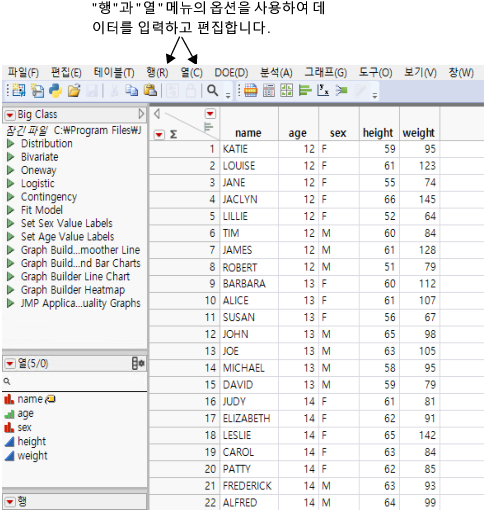
Task: Click the magnifying glass Search icon
Action: pyautogui.click(x=212, y=90)
